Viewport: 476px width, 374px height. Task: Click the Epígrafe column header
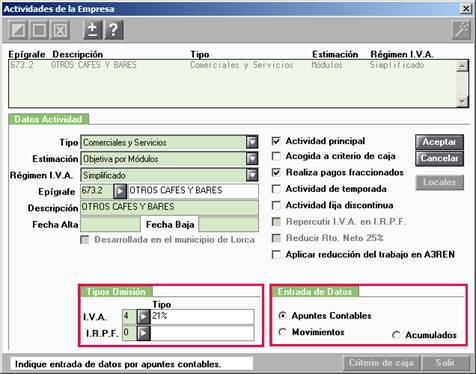[x=27, y=54]
